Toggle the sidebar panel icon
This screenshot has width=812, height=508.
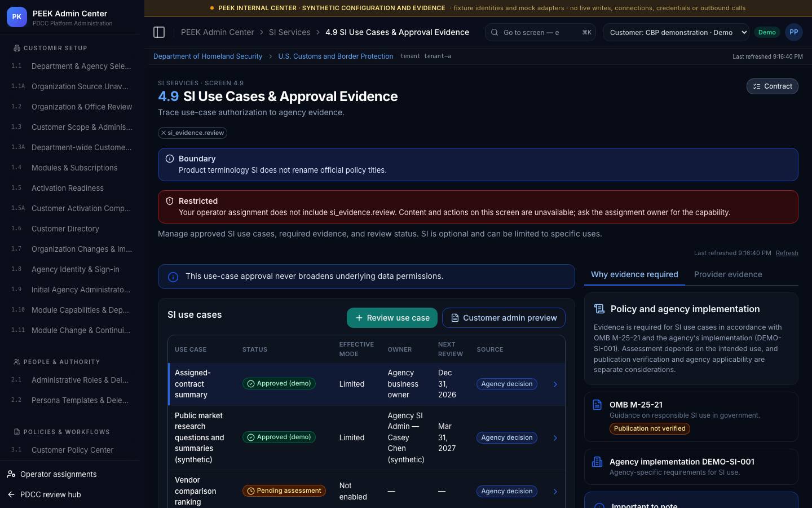coord(159,32)
